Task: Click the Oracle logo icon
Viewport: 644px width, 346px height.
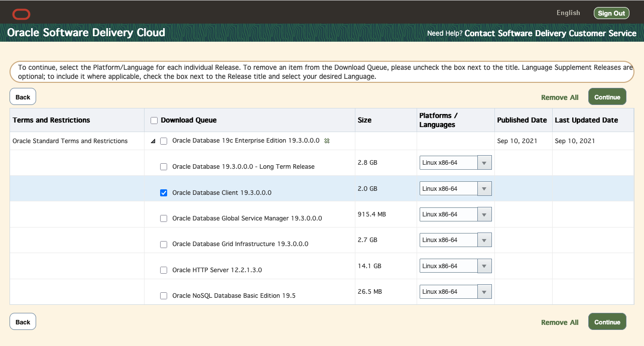Action: 22,14
